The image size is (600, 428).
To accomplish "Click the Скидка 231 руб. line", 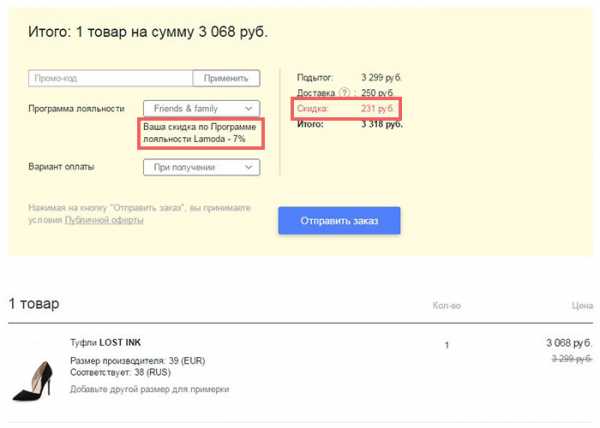I will 349,109.
